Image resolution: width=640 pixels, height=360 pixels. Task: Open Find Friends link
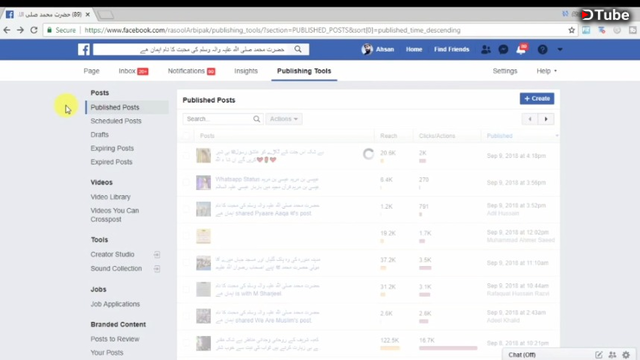451,49
